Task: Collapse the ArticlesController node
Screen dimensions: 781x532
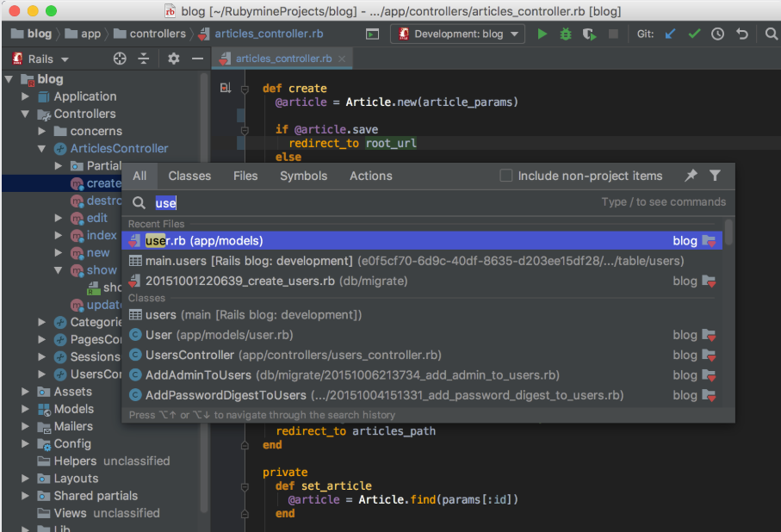Action: [42, 148]
